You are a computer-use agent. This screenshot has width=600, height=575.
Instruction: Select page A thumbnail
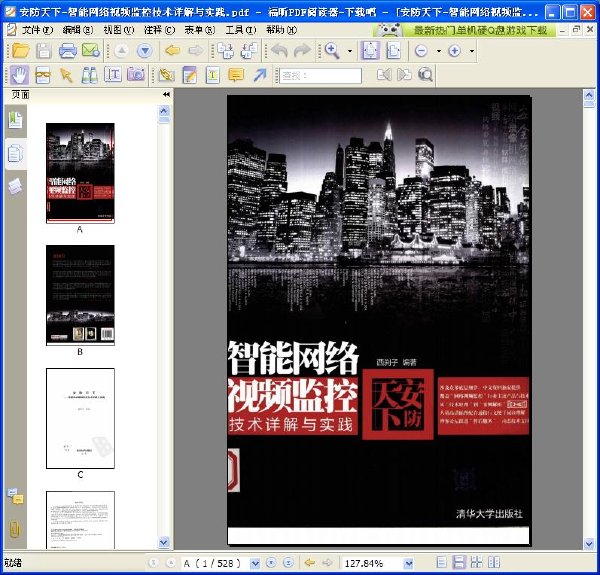(80, 173)
